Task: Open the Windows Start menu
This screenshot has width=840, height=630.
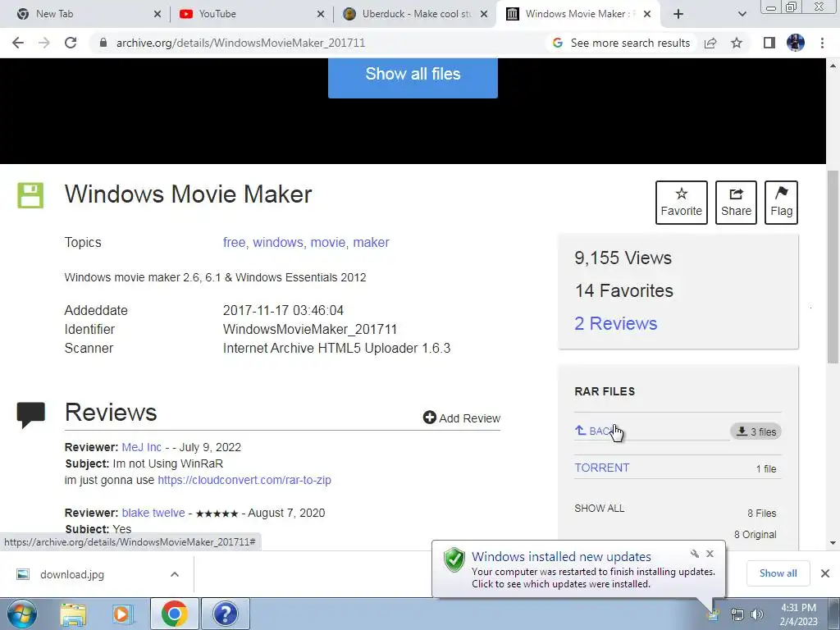Action: point(21,614)
